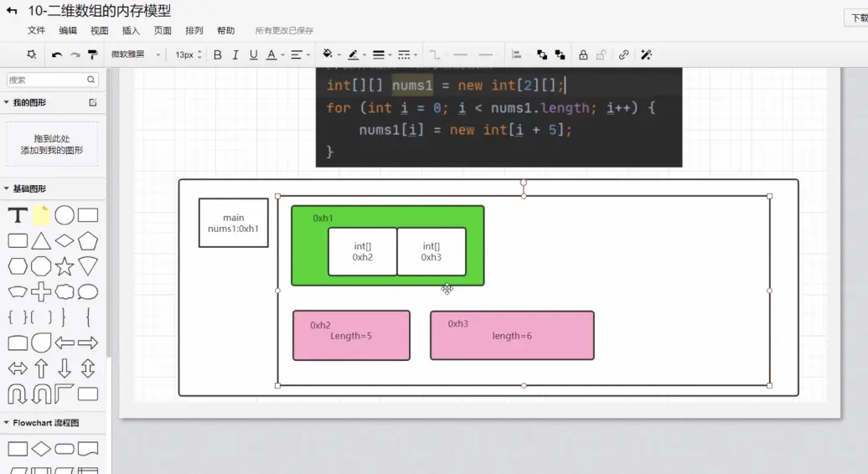
Task: Select the Text (T) shape
Action: pyautogui.click(x=18, y=215)
